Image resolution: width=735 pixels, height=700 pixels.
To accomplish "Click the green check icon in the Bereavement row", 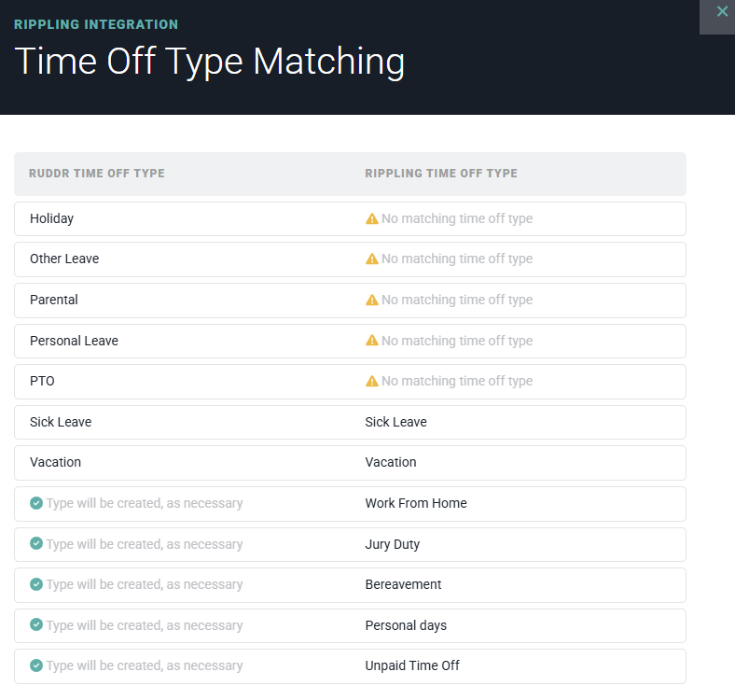I will click(x=36, y=584).
